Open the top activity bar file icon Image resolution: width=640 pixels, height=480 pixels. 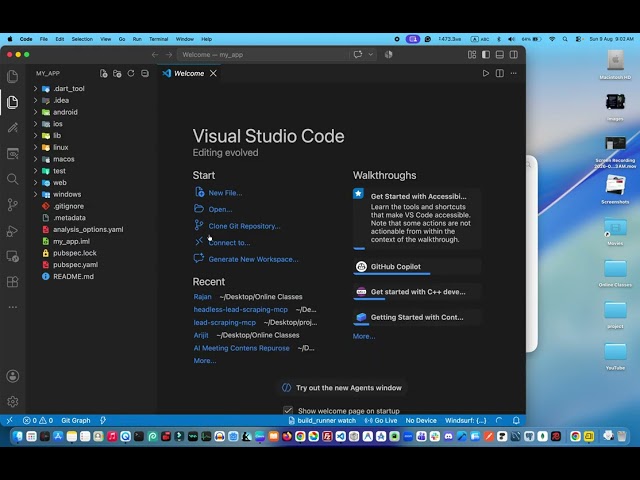point(13,76)
